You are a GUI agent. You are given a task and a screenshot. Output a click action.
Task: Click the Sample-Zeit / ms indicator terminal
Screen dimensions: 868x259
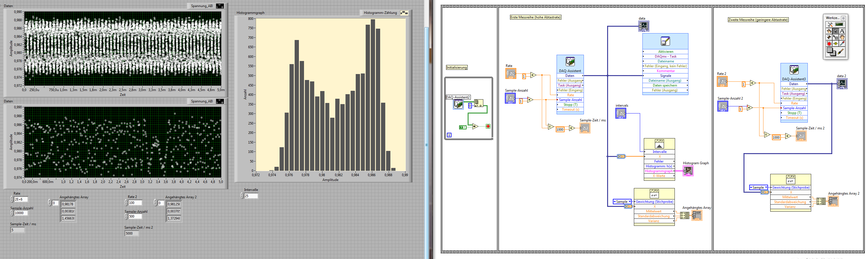tap(585, 128)
